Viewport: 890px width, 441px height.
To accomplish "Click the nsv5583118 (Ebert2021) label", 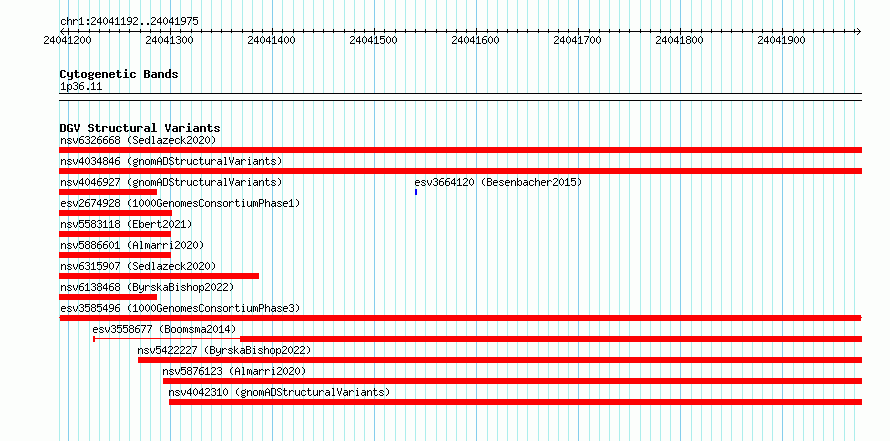I will click(x=126, y=224).
